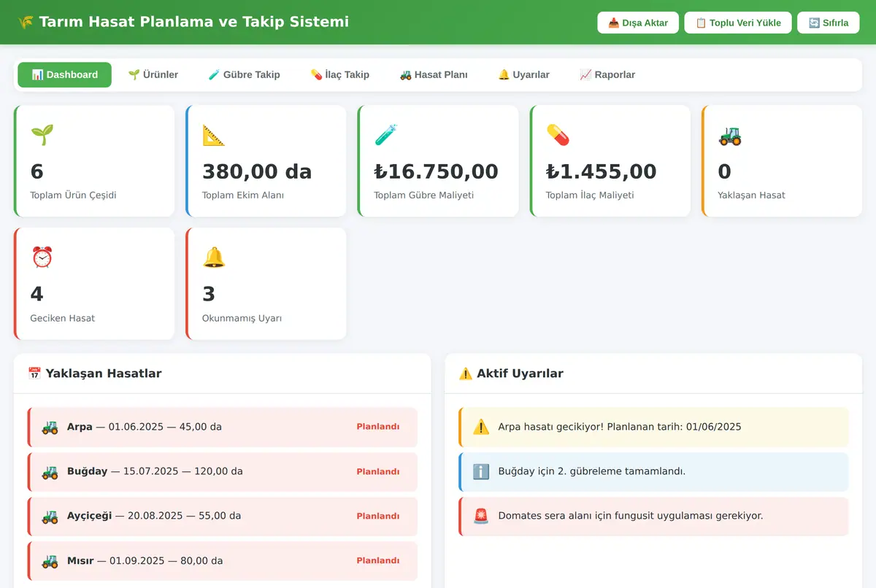This screenshot has width=876, height=588.
Task: Click the Toplu Veri Yükle button
Action: tap(738, 23)
